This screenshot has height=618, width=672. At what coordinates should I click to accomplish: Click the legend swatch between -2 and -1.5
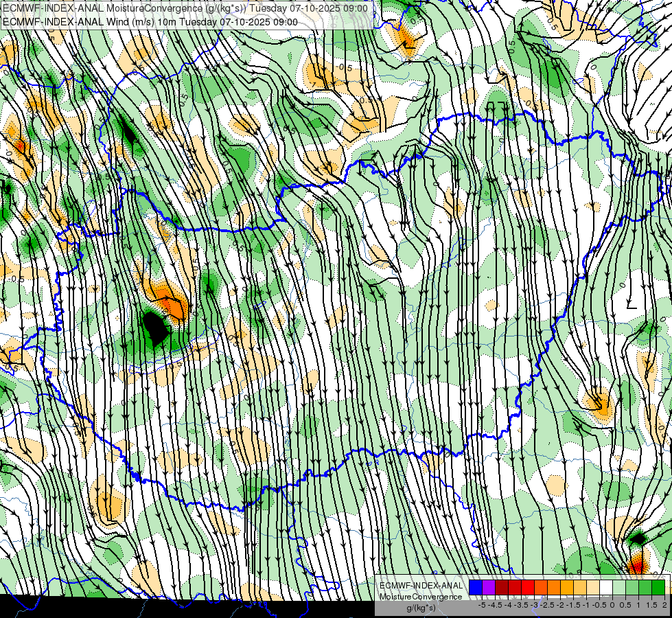(x=566, y=588)
